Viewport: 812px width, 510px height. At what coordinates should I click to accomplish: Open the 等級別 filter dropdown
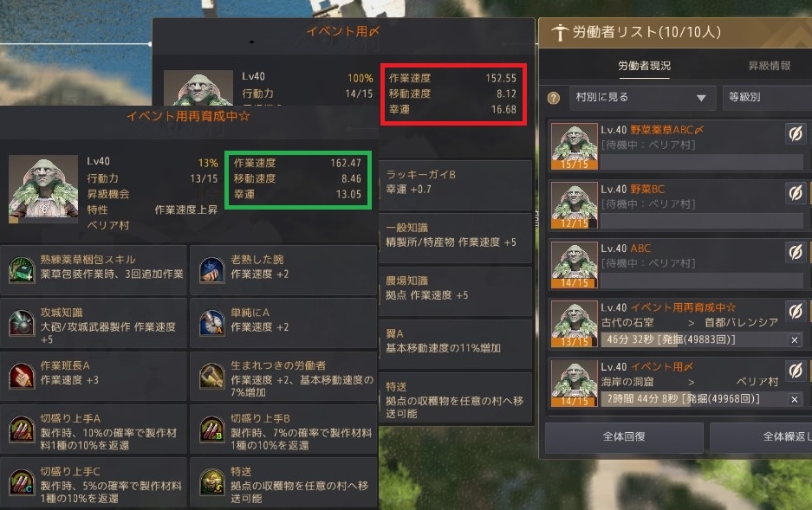(x=768, y=97)
